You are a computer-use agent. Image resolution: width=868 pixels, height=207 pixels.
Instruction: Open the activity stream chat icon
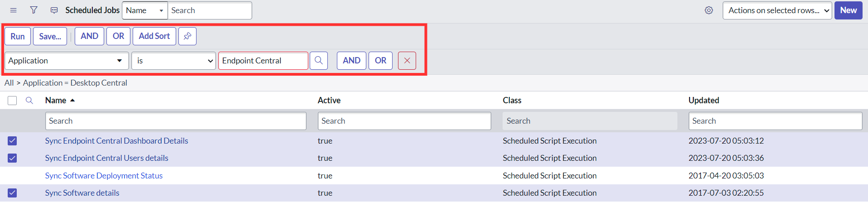click(x=54, y=10)
